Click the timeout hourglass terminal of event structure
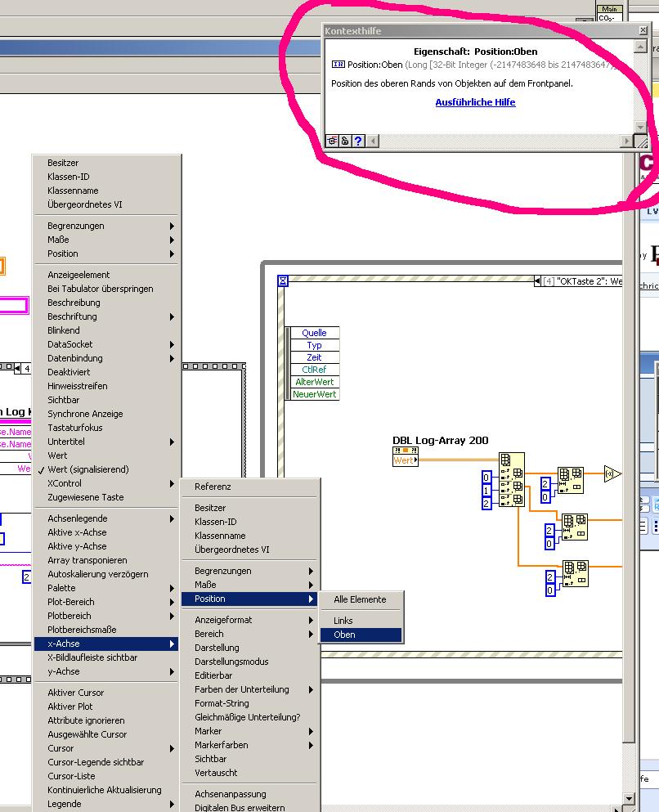The image size is (659, 812). [x=283, y=280]
